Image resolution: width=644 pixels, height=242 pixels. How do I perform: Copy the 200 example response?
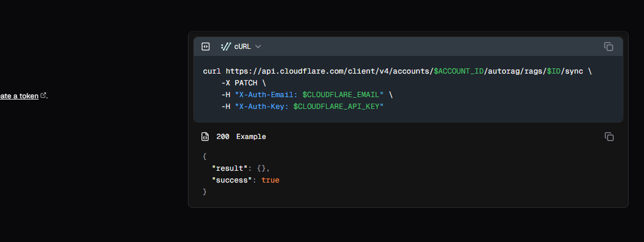pyautogui.click(x=609, y=137)
